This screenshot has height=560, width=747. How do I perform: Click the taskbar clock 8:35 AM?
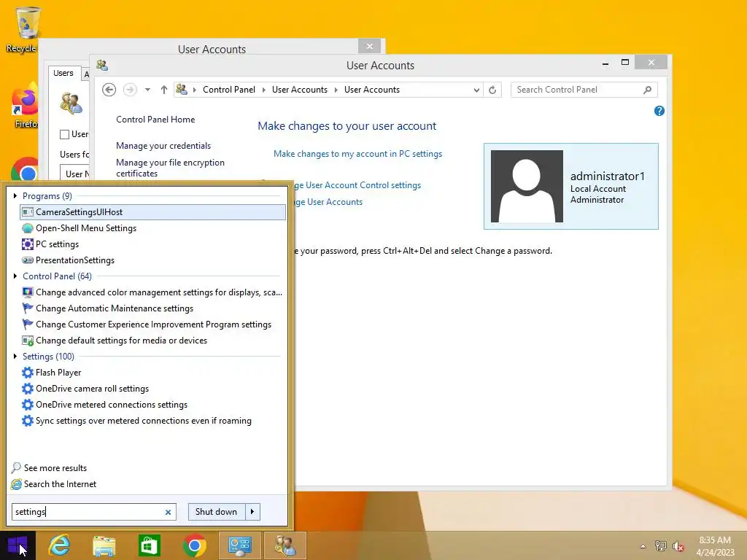coord(715,540)
